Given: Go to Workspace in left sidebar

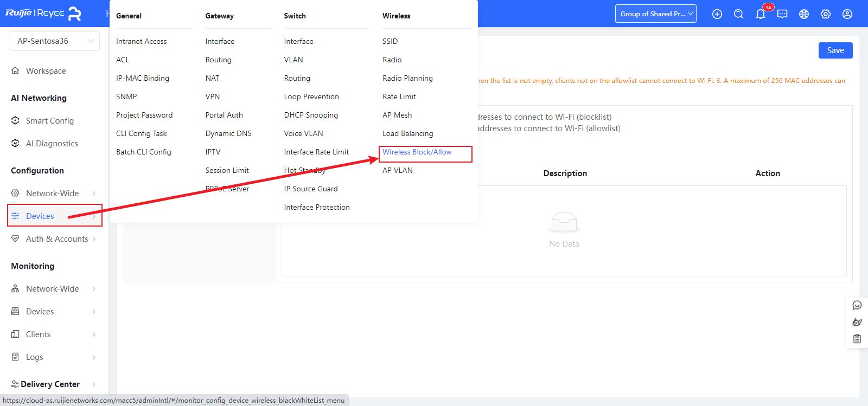Looking at the screenshot, I should tap(46, 71).
